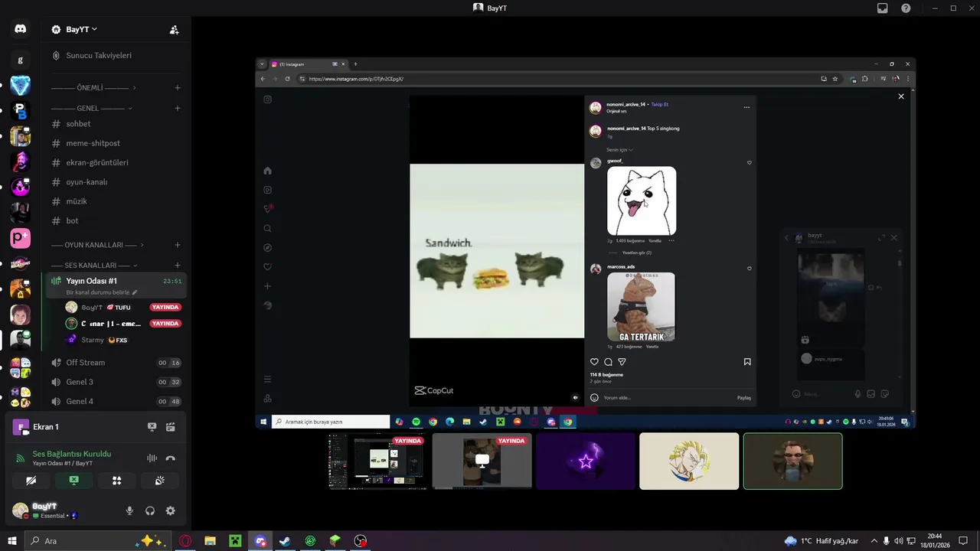Screen dimensions: 980x551
Task: Click the invite people icon beside BayYT
Action: tap(174, 30)
